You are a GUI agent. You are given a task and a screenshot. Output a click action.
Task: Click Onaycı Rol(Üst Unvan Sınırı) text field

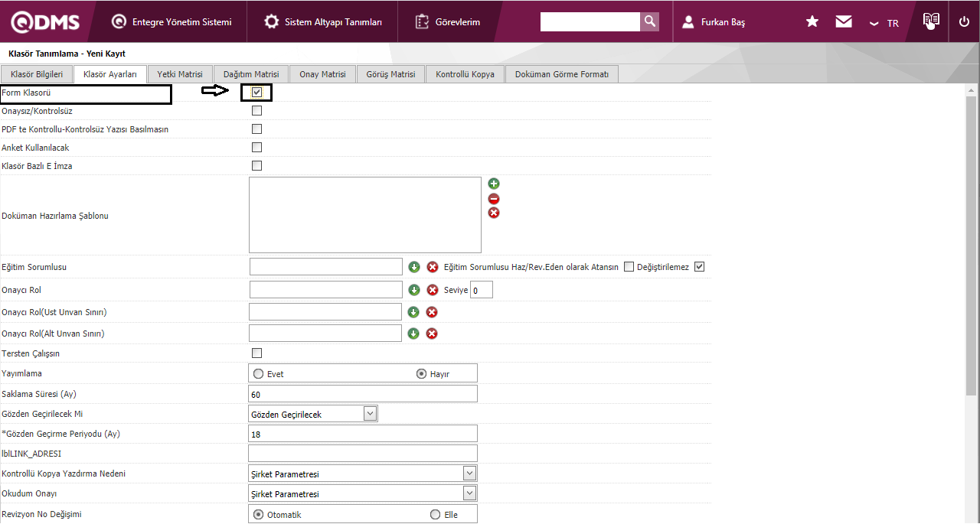[325, 311]
